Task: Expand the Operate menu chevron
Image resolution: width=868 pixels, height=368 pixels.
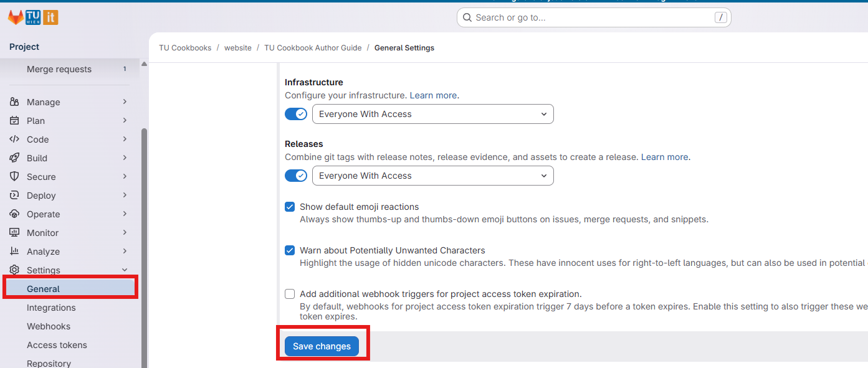Action: tap(125, 214)
